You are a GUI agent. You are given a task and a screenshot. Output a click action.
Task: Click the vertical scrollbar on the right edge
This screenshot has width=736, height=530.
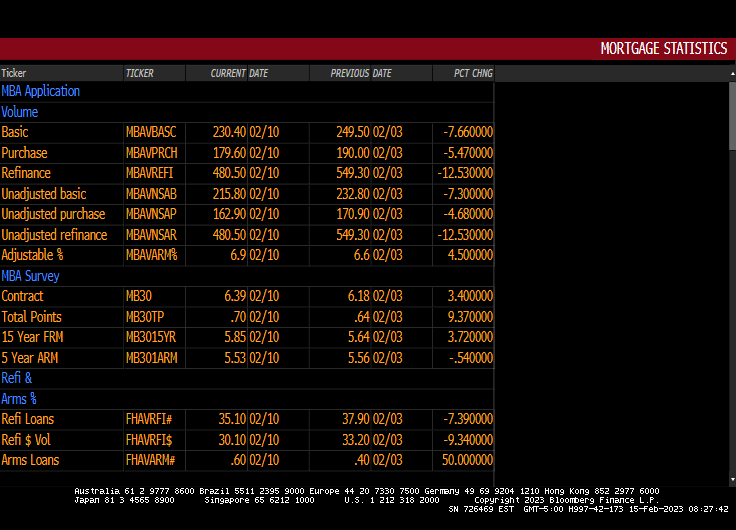click(732, 115)
